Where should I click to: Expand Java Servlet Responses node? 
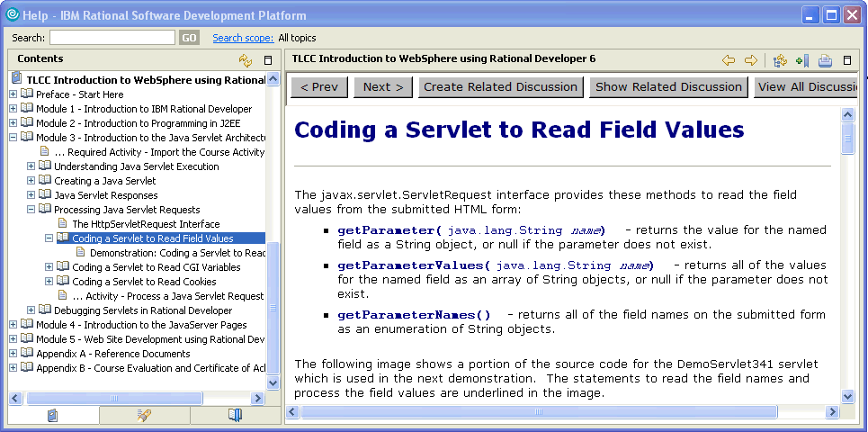(x=31, y=195)
